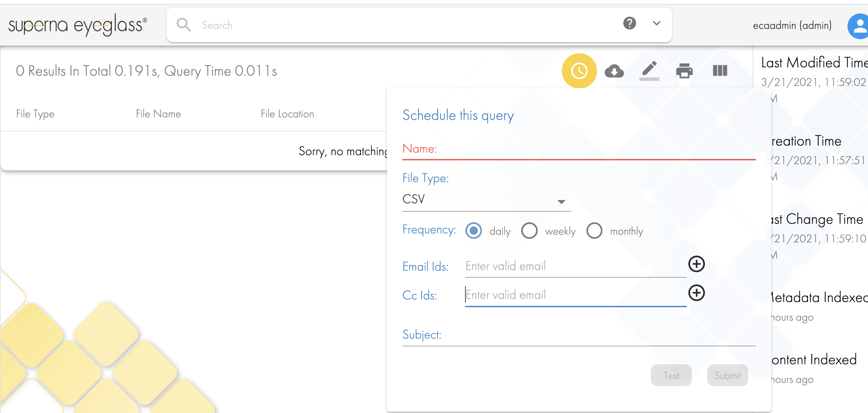Image resolution: width=868 pixels, height=413 pixels.
Task: Click the 'Sorry, no matching' message
Action: click(343, 151)
